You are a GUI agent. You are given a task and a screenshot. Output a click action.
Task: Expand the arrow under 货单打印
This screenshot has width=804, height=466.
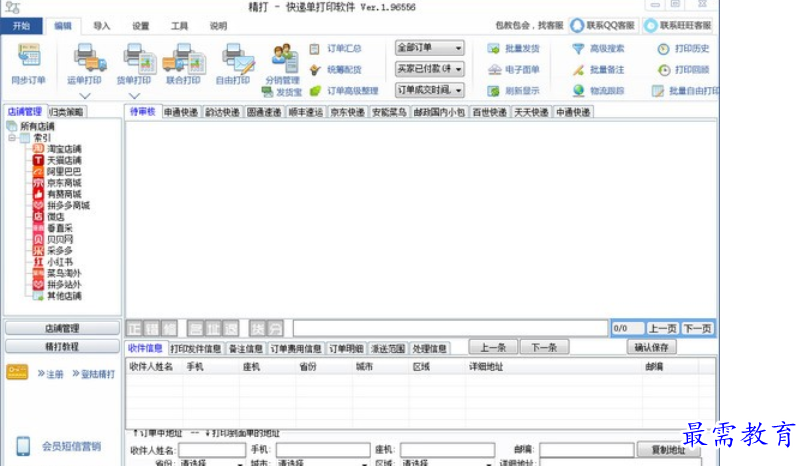(x=134, y=96)
